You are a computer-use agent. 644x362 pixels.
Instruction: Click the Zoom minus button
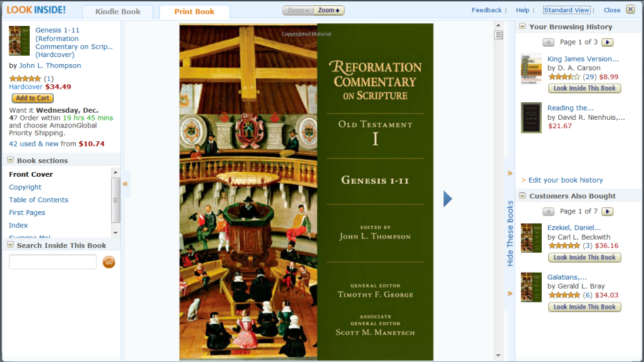[x=298, y=10]
